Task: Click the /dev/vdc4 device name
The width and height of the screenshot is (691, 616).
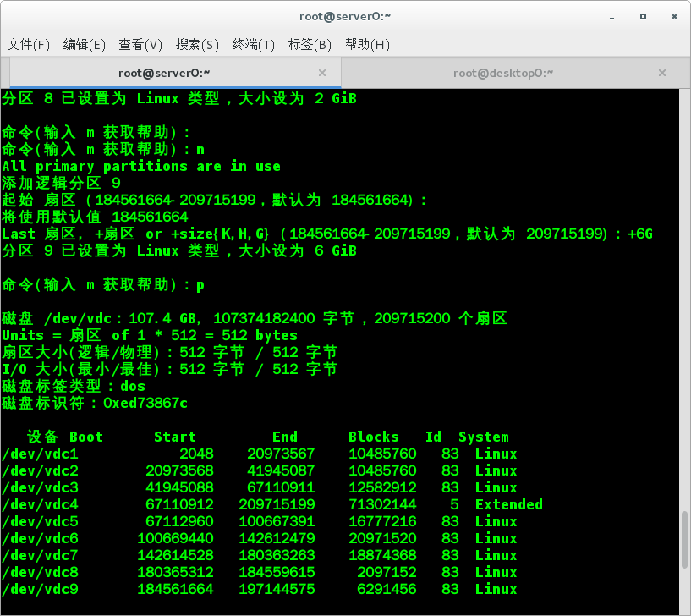Action: (40, 504)
